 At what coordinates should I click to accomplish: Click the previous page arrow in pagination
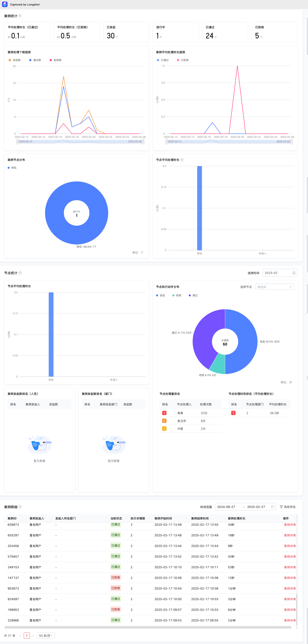coord(20,636)
